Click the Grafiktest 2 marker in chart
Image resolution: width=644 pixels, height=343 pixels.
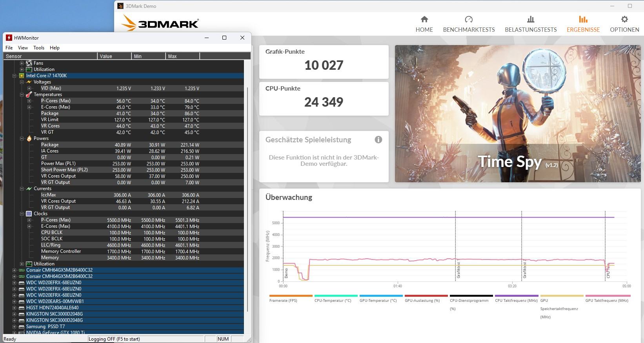pos(524,270)
